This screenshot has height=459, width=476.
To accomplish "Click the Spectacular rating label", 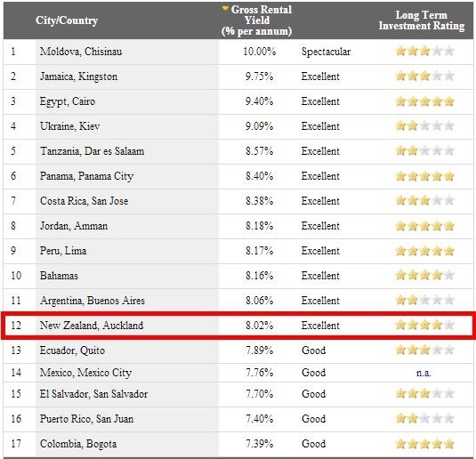I will click(x=326, y=52).
